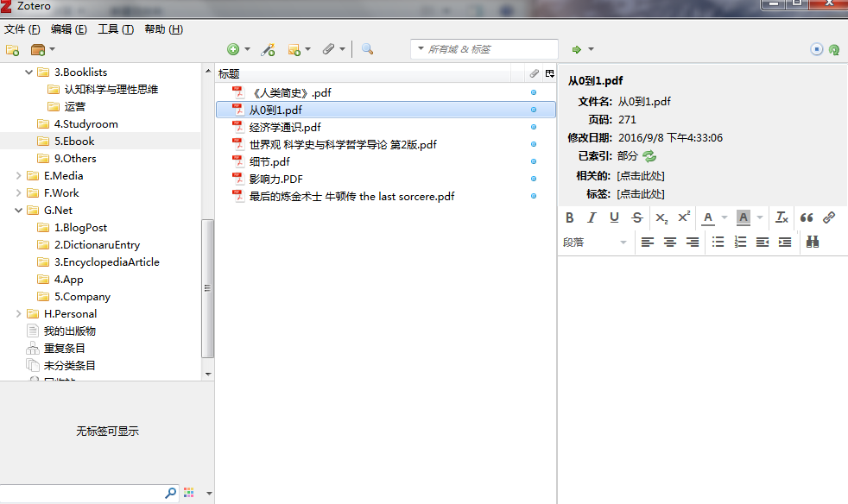Screen dimensions: 848x504
Task: Open the text color picker arrow
Action: click(725, 217)
